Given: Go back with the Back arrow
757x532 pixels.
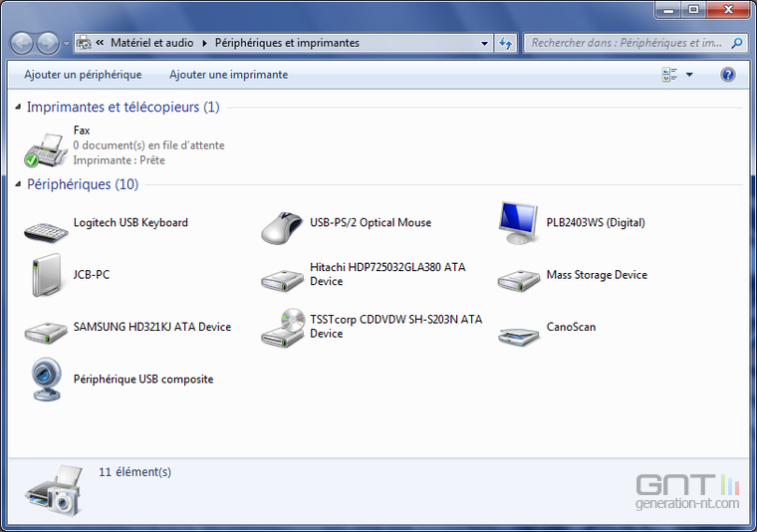Looking at the screenshot, I should (x=22, y=43).
